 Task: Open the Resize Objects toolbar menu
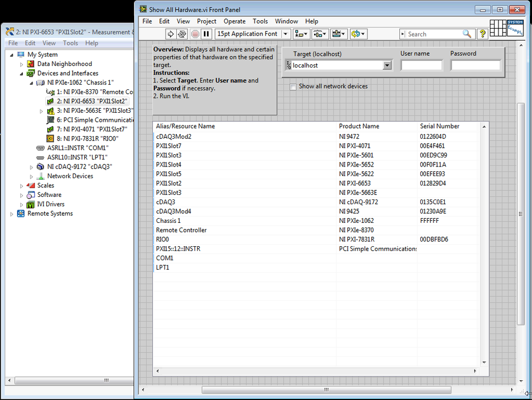click(339, 34)
